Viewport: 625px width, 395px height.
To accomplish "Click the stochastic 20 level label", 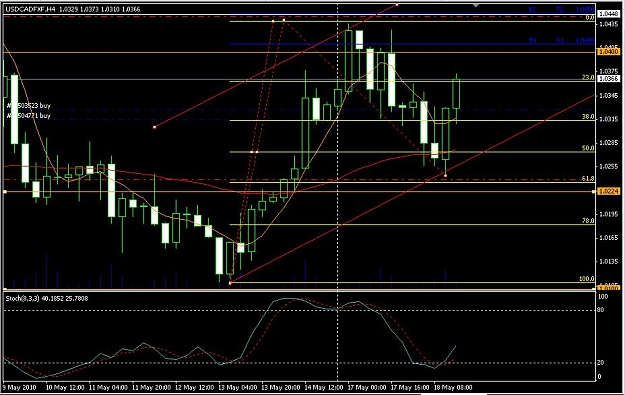I will coord(601,362).
